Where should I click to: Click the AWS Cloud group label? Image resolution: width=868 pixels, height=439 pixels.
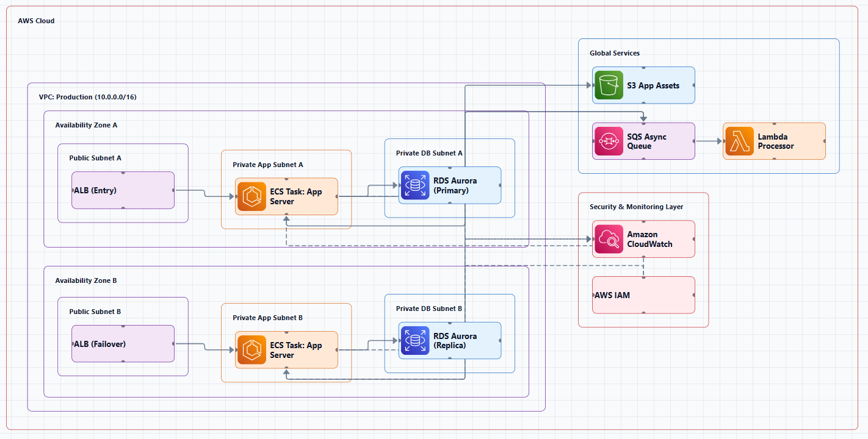(37, 21)
